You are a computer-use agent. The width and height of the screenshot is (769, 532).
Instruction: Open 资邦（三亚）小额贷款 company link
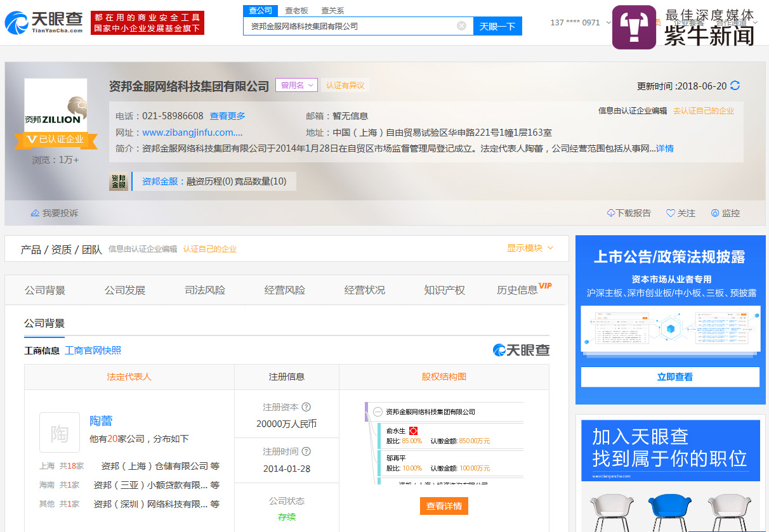click(151, 485)
